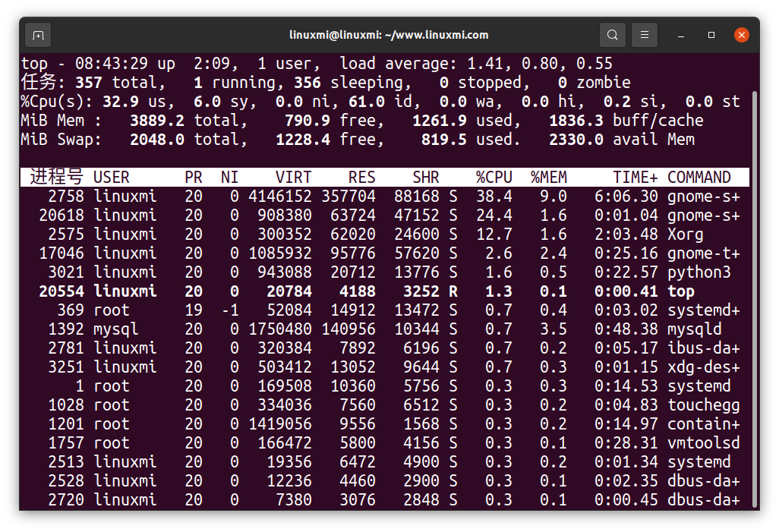Click PID 2528 in process list
The height and width of the screenshot is (532, 779).
(66, 481)
